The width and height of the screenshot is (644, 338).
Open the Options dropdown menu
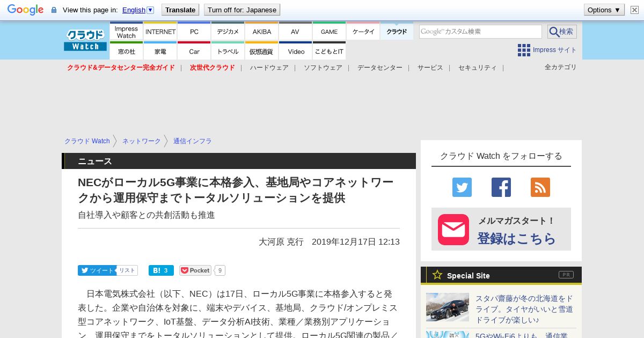604,10
